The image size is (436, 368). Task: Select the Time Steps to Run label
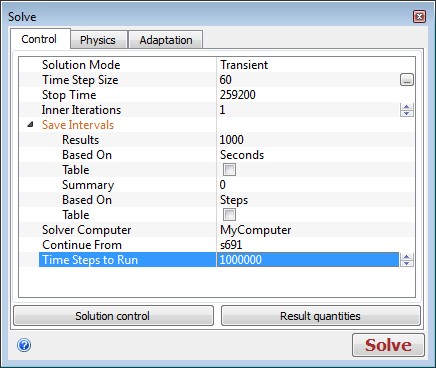pyautogui.click(x=90, y=260)
